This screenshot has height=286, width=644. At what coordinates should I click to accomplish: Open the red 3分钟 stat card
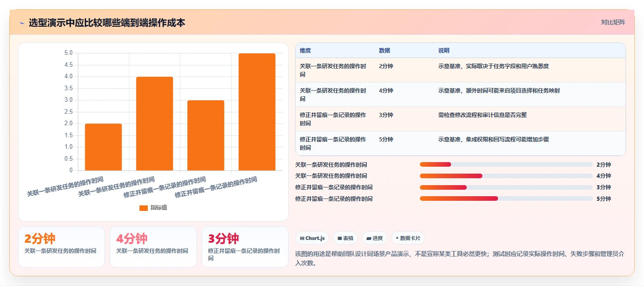pos(245,246)
